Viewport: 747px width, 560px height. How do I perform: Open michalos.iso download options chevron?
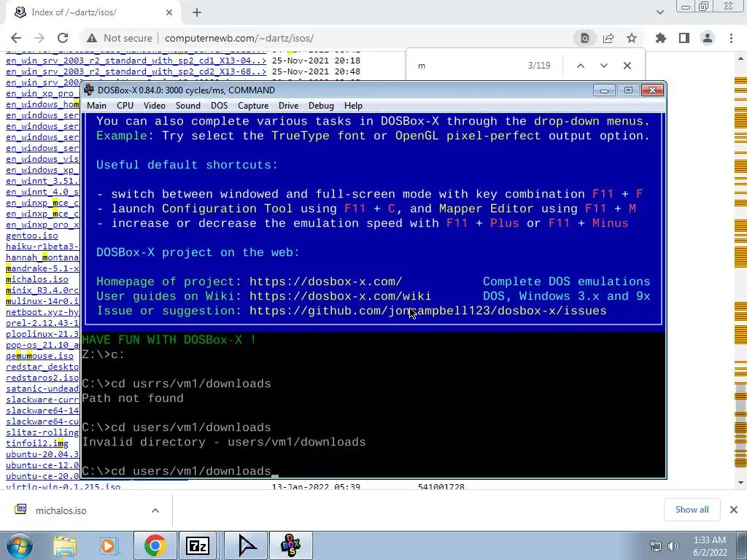(x=155, y=510)
